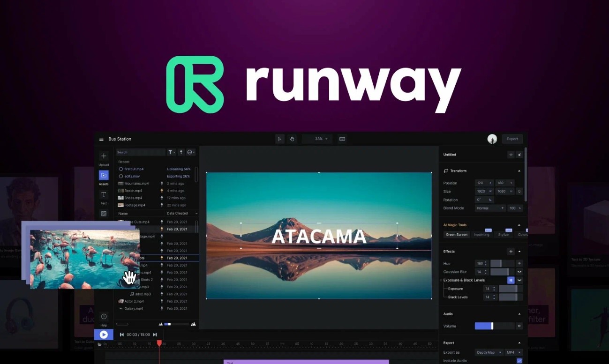Toggle the Include Audio checkbox
The image size is (609, 364).
coord(519,361)
